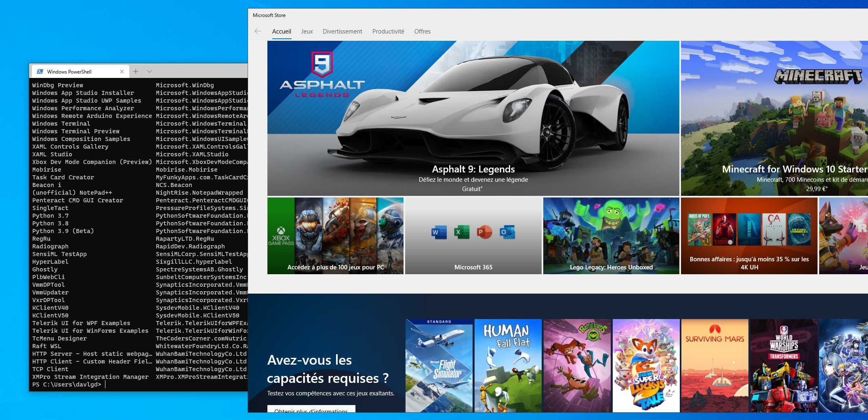This screenshot has height=420, width=868.
Task: Click the Excel icon in Microsoft 365 tile
Action: [x=461, y=232]
